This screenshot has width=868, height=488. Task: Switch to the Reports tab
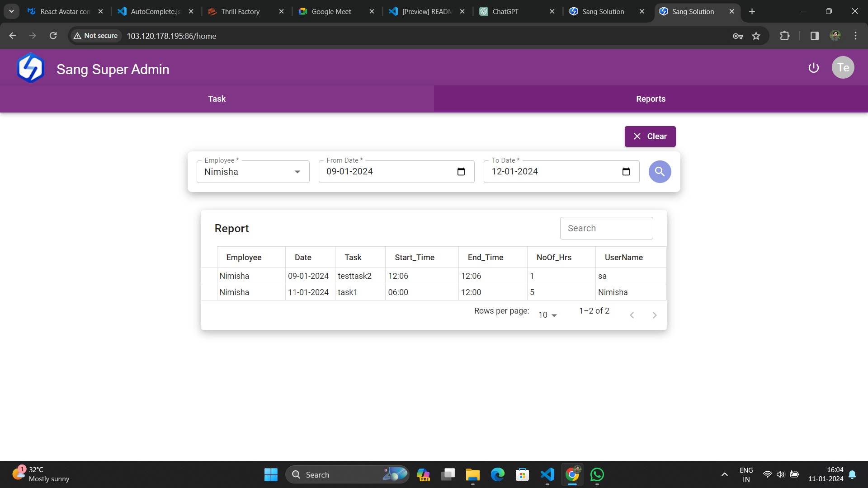pos(651,99)
